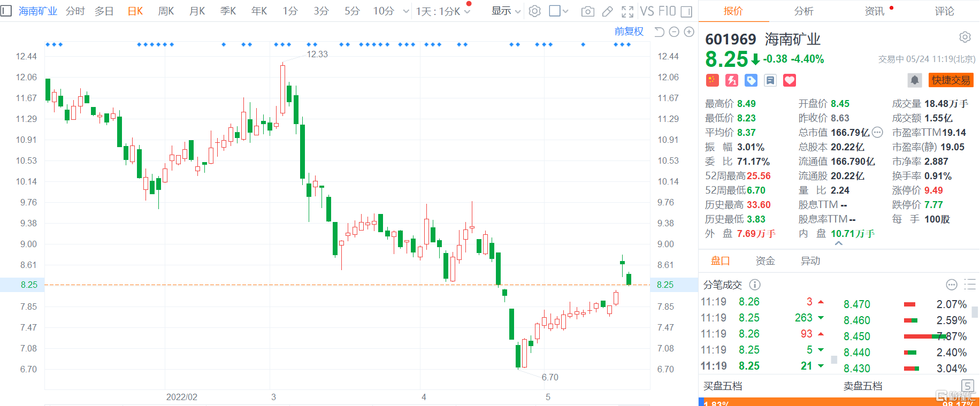This screenshot has width=980, height=406.
Task: Select the 资金 capital flow tab
Action: tap(765, 261)
